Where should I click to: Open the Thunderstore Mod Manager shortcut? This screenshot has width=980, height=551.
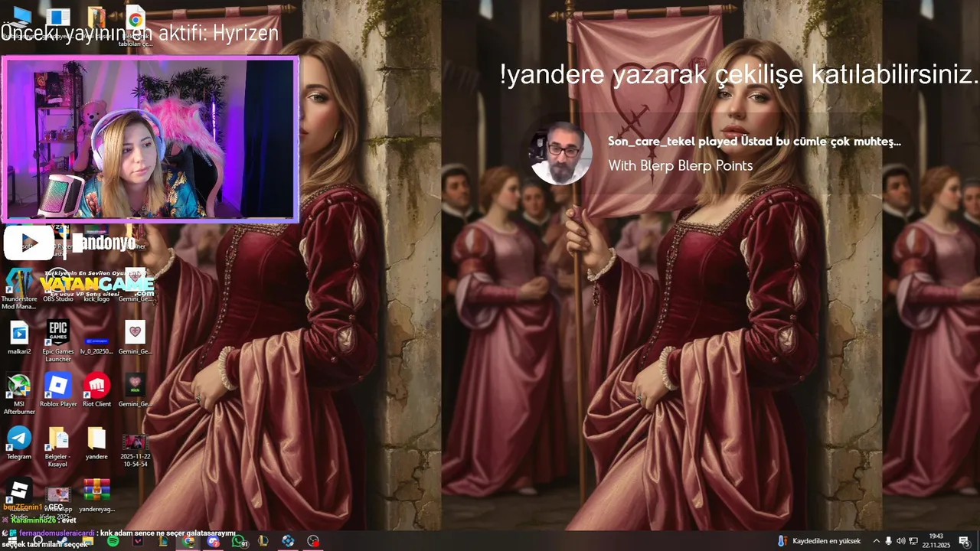tap(19, 289)
